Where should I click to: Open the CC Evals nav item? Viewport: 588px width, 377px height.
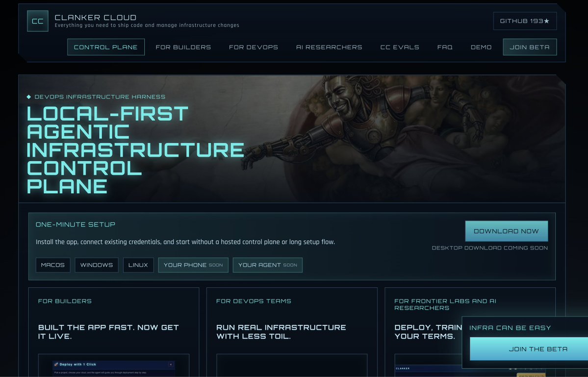400,47
